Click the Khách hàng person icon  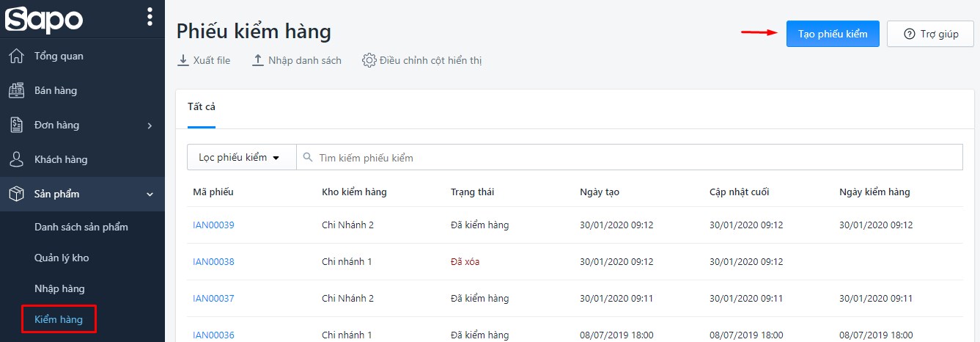[16, 159]
